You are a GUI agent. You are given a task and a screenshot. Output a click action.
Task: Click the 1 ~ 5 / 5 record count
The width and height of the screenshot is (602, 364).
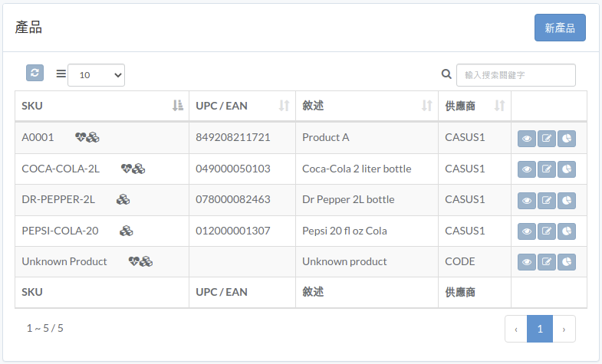tap(45, 328)
